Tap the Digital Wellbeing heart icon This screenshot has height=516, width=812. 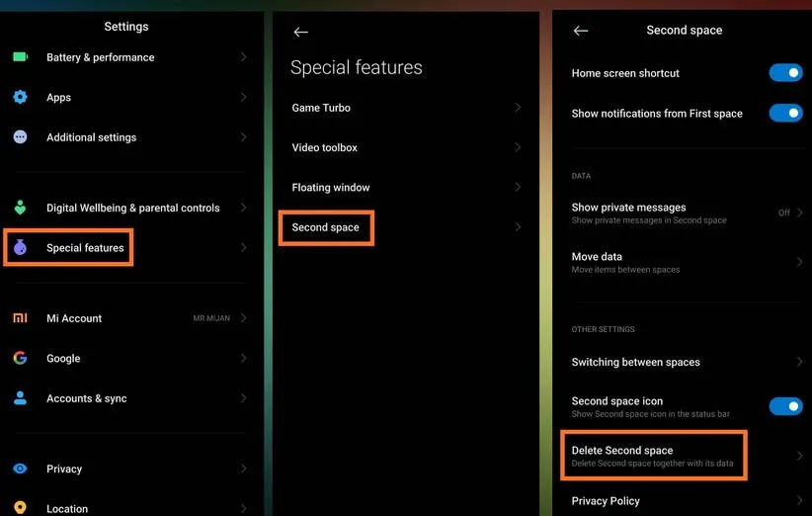click(20, 208)
